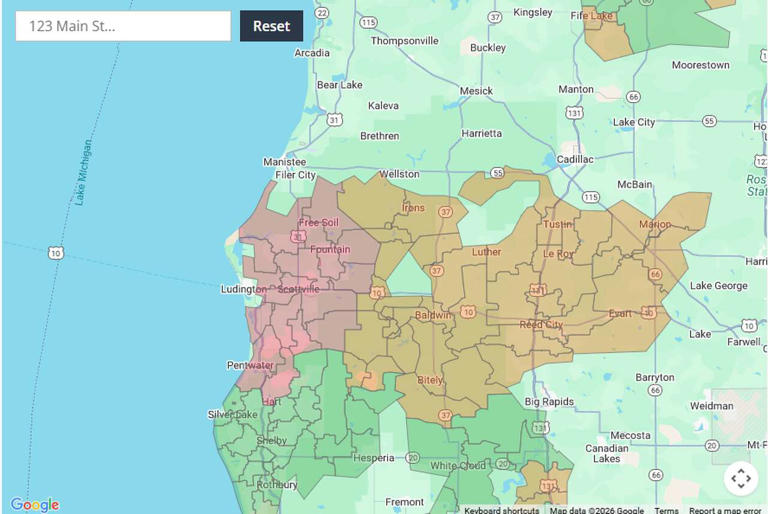Click the address search field
Viewport: 768px width, 514px height.
tap(123, 26)
